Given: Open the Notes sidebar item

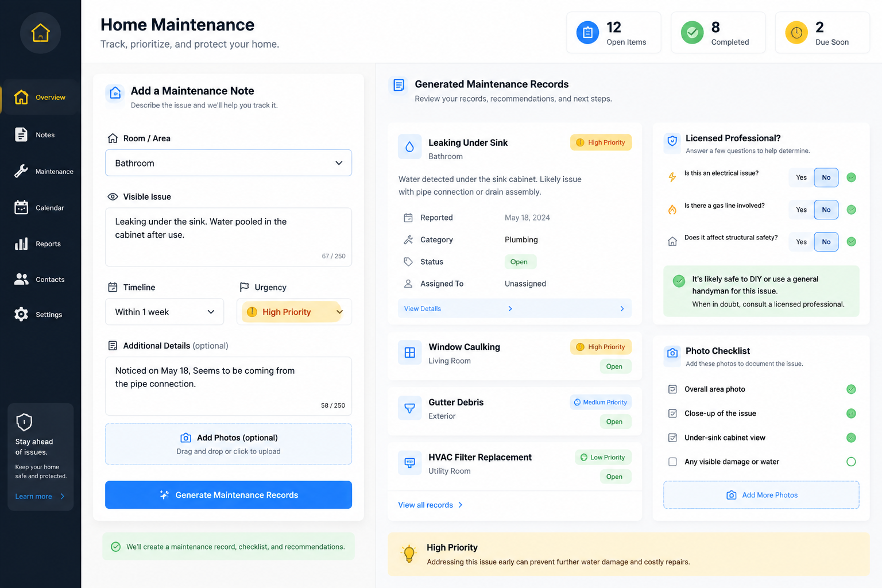Looking at the screenshot, I should click(x=40, y=135).
